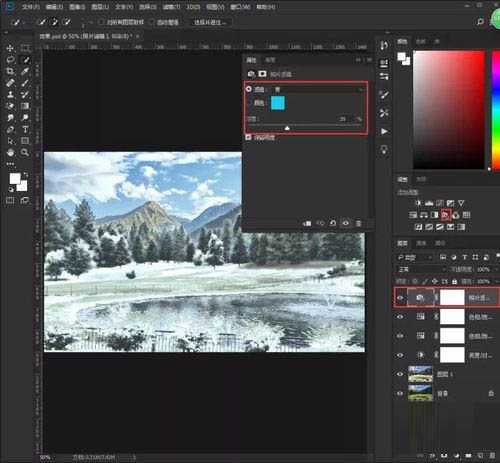500x463 pixels.
Task: Select the Horizontal Type tool
Action: pos(25,130)
